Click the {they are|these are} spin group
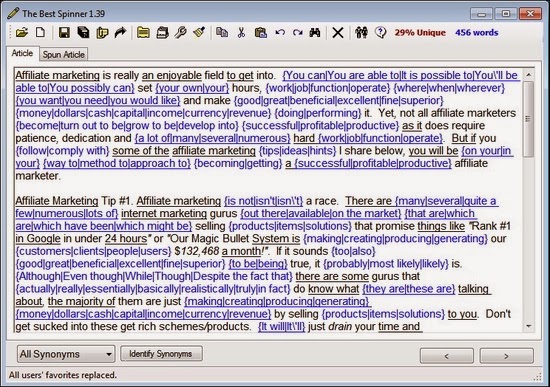The width and height of the screenshot is (550, 387). (x=409, y=289)
